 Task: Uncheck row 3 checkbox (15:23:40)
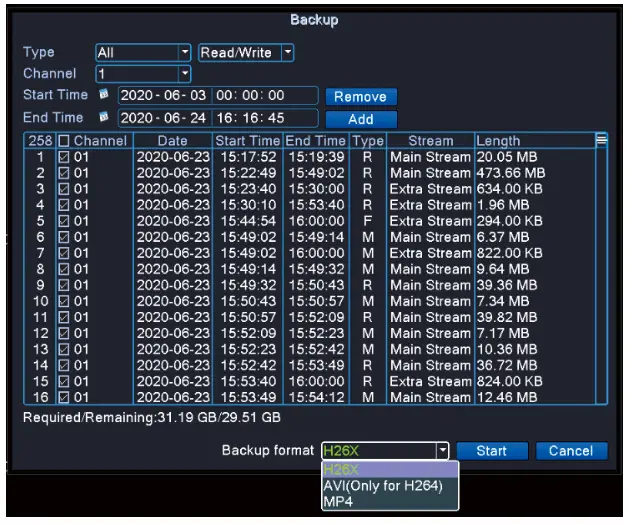(64, 189)
